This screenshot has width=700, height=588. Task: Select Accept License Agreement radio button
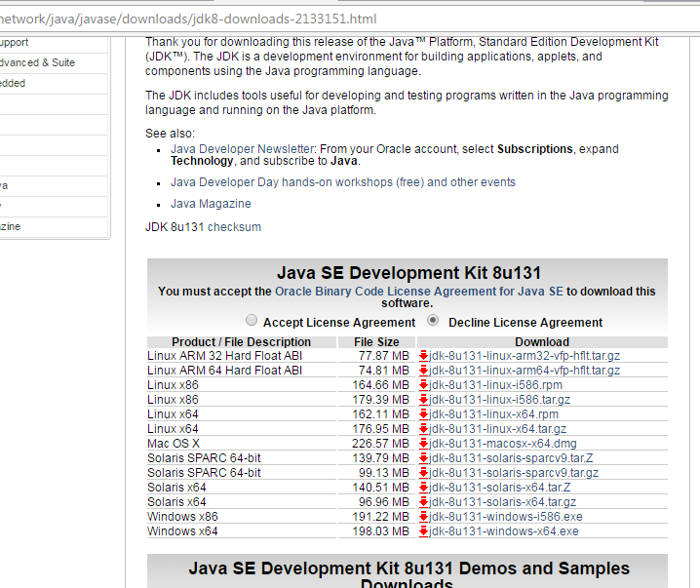(253, 321)
